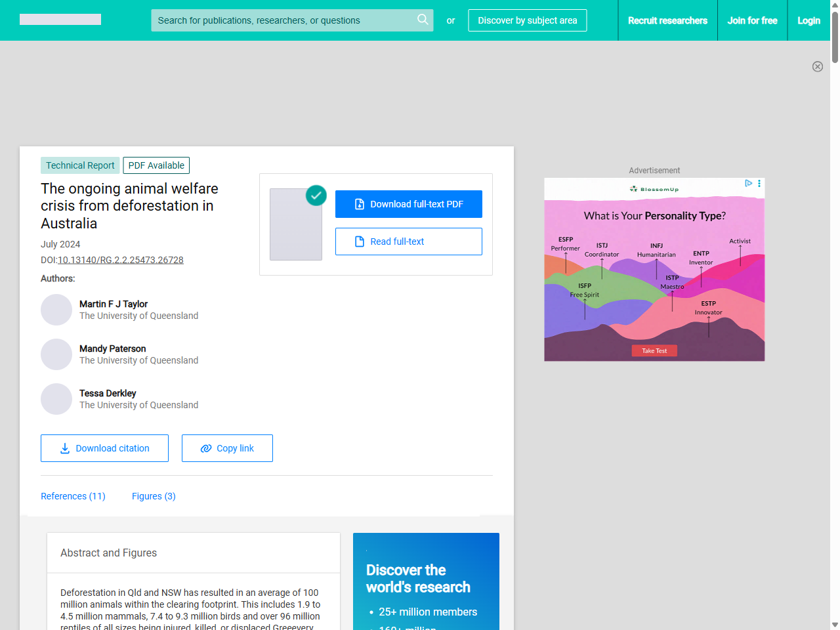Open the DOI link
Image resolution: width=840 pixels, height=630 pixels.
121,260
